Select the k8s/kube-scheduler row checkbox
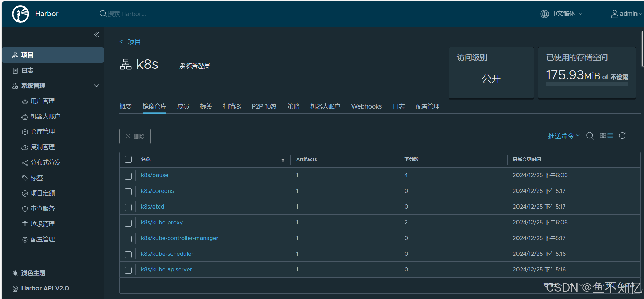This screenshot has height=299, width=644. (128, 254)
